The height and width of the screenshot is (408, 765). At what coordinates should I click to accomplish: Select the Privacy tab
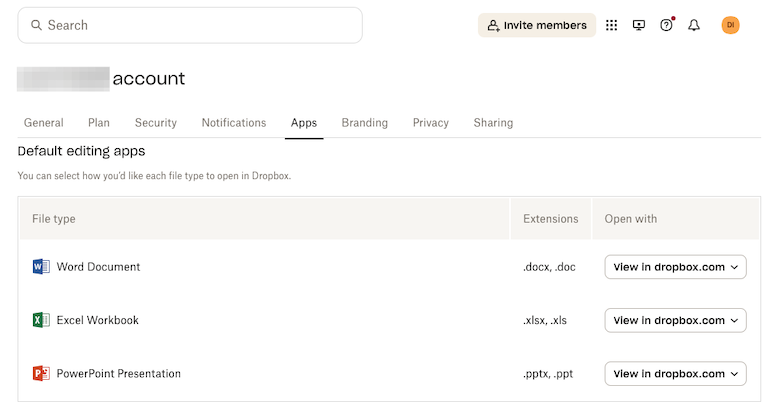(x=430, y=123)
